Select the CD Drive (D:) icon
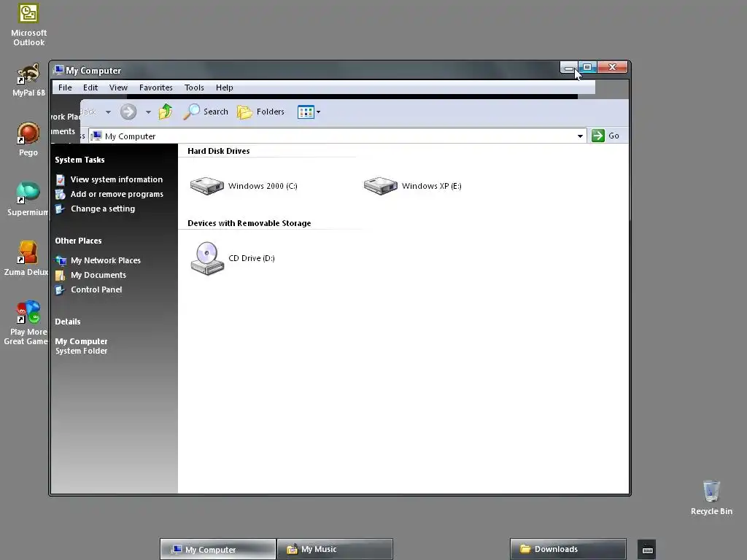747x560 pixels. pyautogui.click(x=206, y=258)
